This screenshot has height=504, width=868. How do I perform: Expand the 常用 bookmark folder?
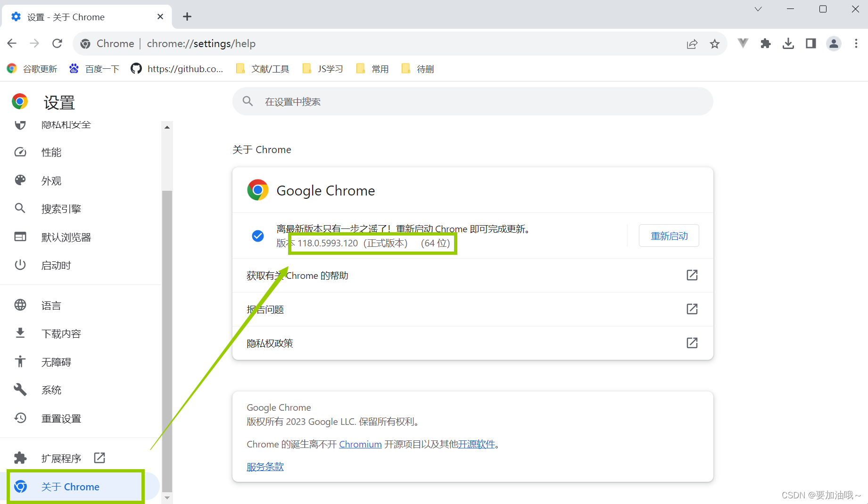pos(372,69)
